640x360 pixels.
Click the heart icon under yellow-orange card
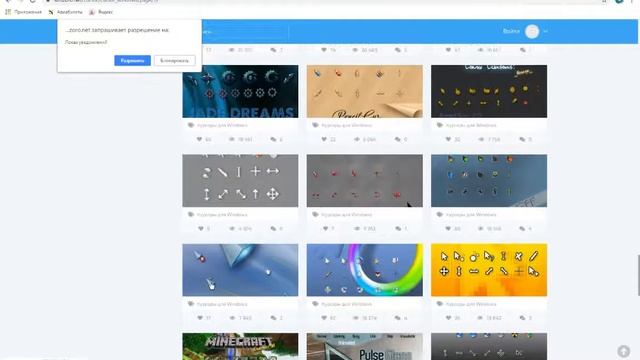click(448, 318)
